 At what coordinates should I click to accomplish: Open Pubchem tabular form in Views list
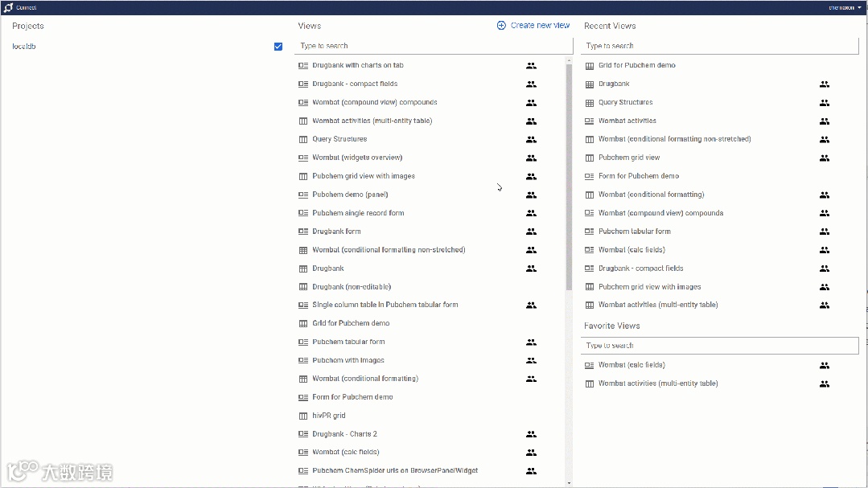point(349,342)
